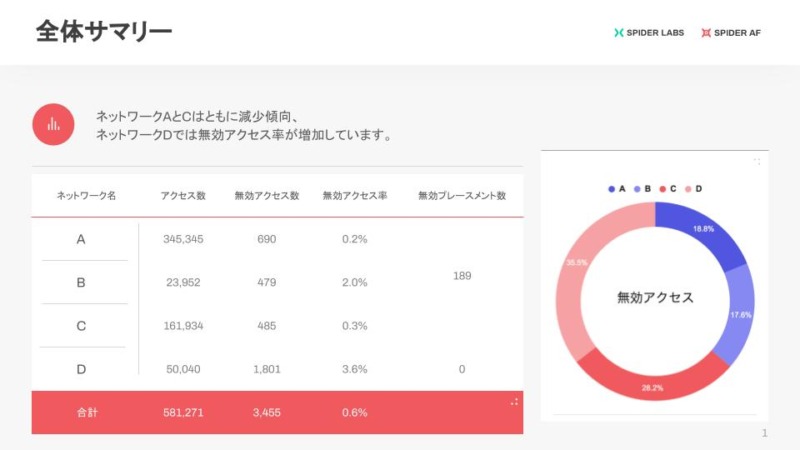Select the network D row label

[x=81, y=369]
